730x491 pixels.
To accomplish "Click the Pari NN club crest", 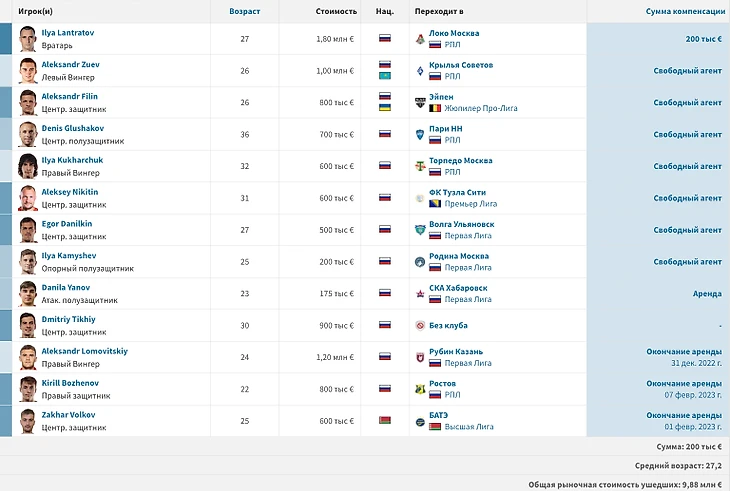I will 420,135.
